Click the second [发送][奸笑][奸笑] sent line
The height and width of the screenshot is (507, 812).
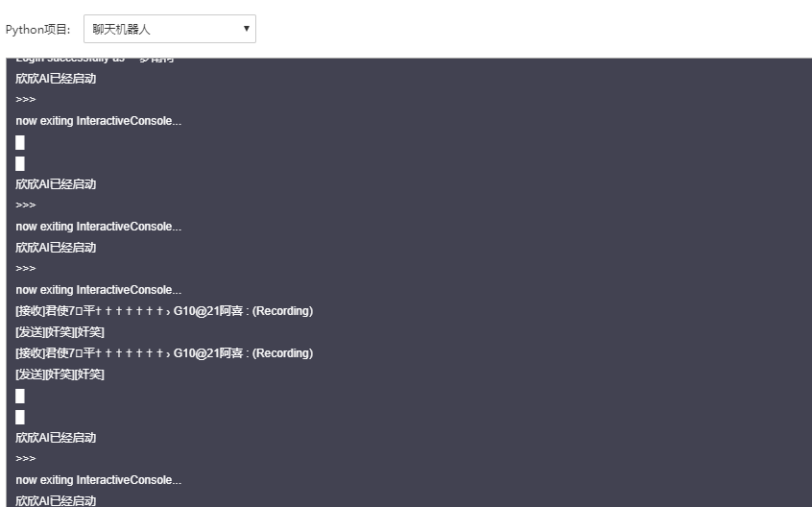(x=60, y=374)
